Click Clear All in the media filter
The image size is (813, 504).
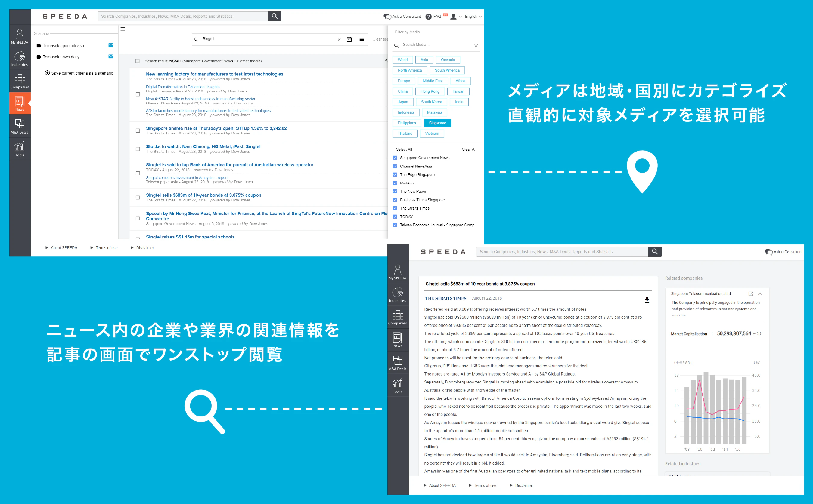[469, 149]
